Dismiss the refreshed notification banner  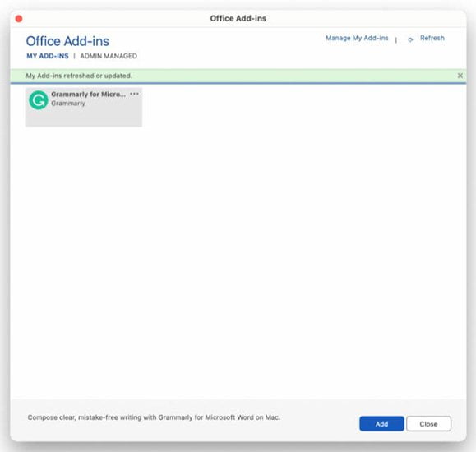460,76
